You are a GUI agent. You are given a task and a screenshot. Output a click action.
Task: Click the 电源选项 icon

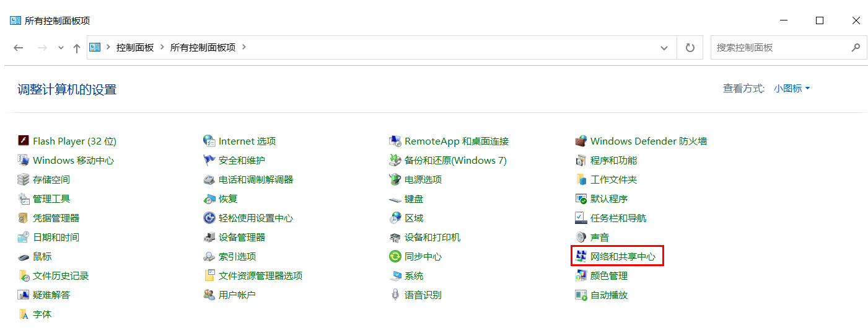click(395, 179)
